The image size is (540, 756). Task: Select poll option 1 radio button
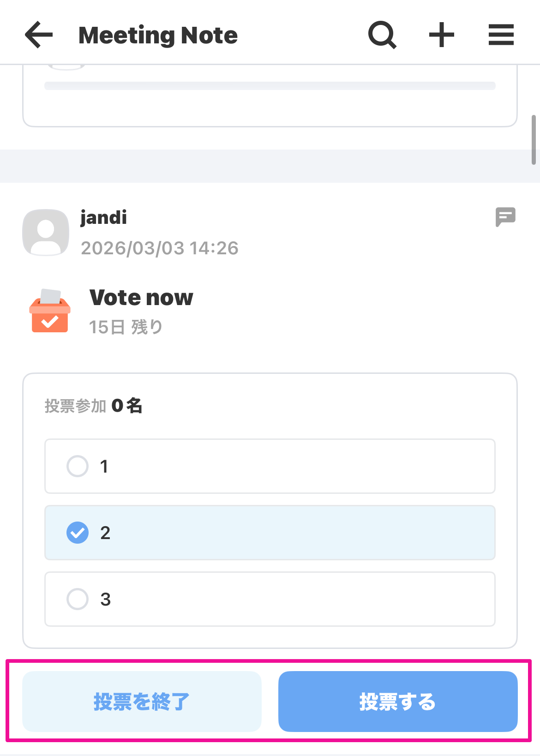tap(78, 466)
